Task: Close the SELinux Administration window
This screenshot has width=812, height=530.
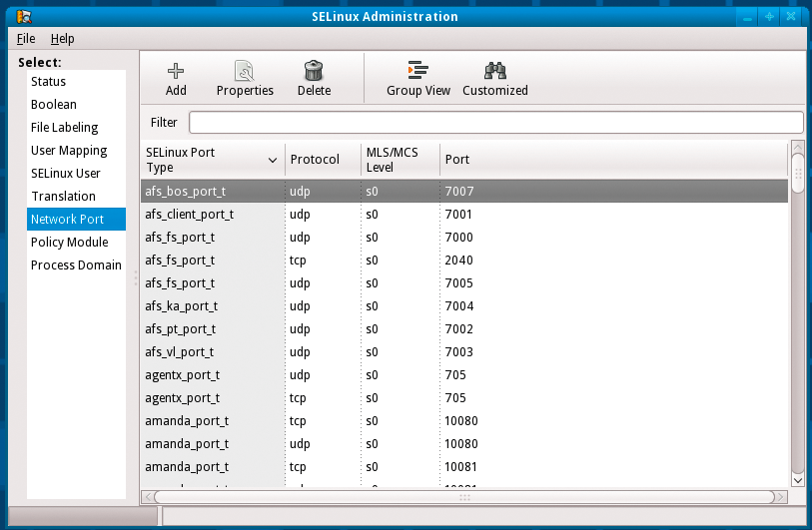Action: tap(791, 17)
